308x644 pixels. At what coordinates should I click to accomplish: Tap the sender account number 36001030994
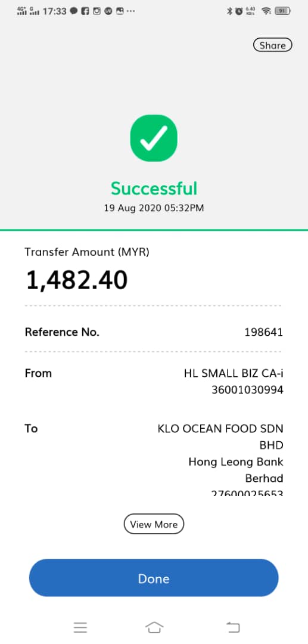point(247,390)
